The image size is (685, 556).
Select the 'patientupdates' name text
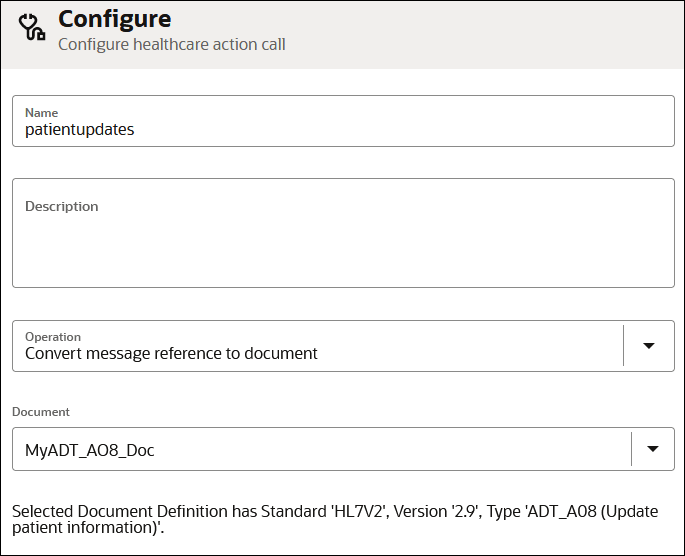[x=79, y=129]
